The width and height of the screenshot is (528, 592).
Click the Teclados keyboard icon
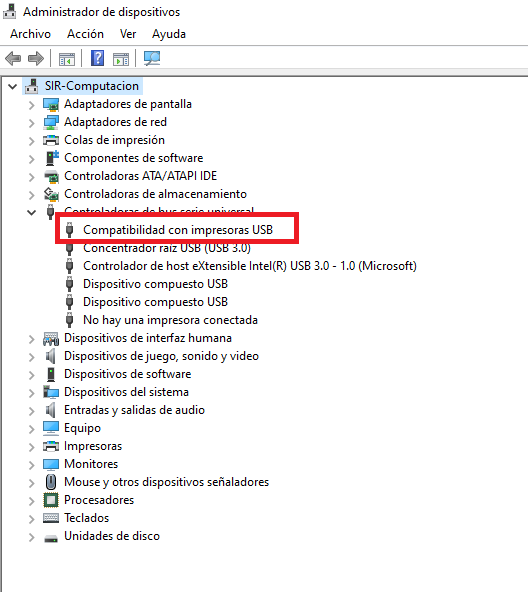click(51, 518)
